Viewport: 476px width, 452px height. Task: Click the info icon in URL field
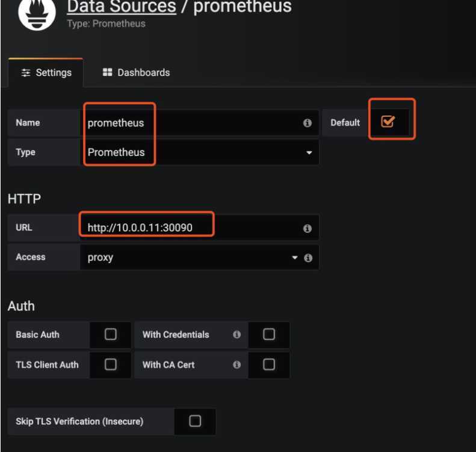(308, 229)
